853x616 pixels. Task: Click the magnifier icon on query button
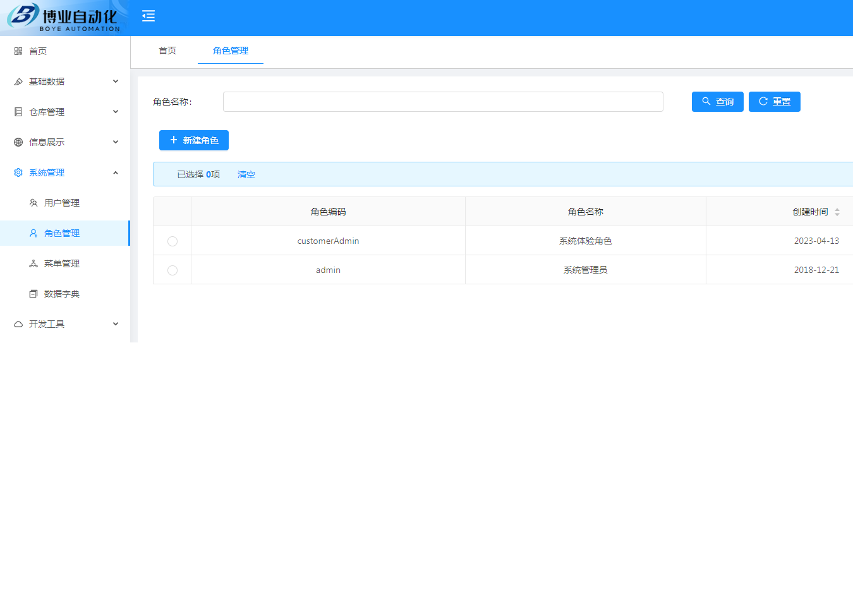pyautogui.click(x=706, y=101)
